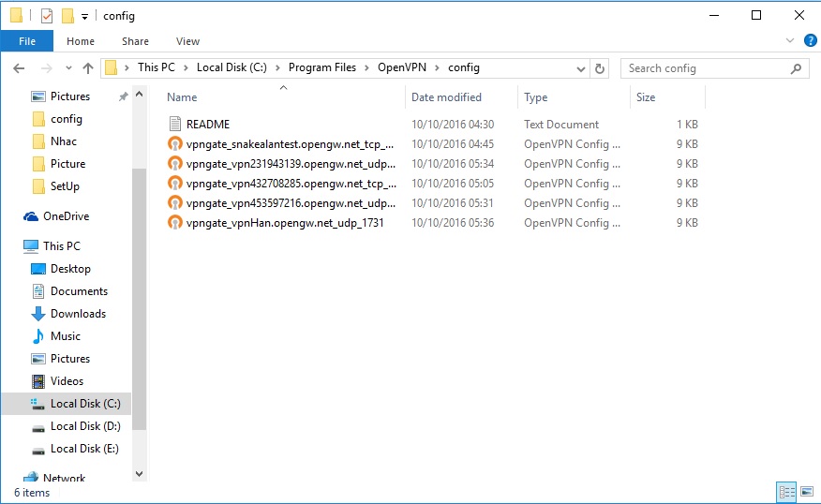Screen dimensions: 821x504
Task: Unpin Pictures via the pin icon
Action: [123, 96]
